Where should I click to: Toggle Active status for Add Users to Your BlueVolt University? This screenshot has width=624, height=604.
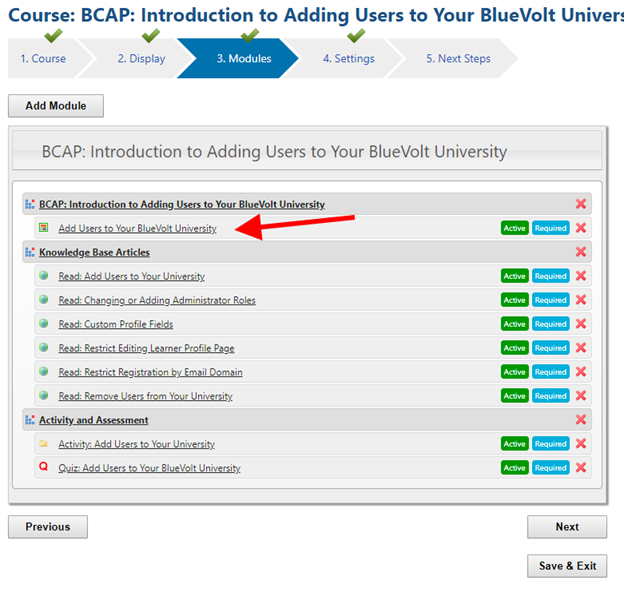coord(515,228)
